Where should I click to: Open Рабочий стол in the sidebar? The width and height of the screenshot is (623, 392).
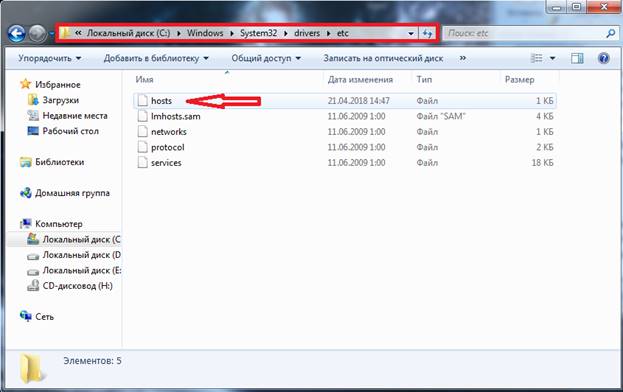[70, 131]
